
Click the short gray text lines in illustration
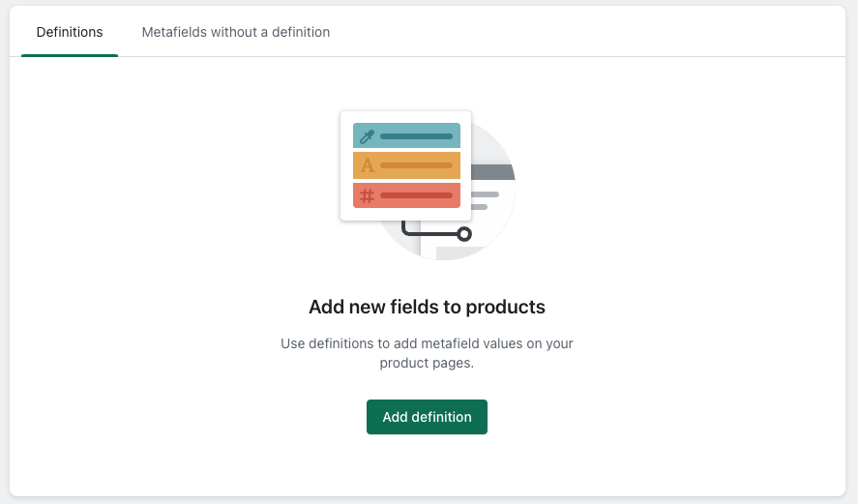click(483, 200)
